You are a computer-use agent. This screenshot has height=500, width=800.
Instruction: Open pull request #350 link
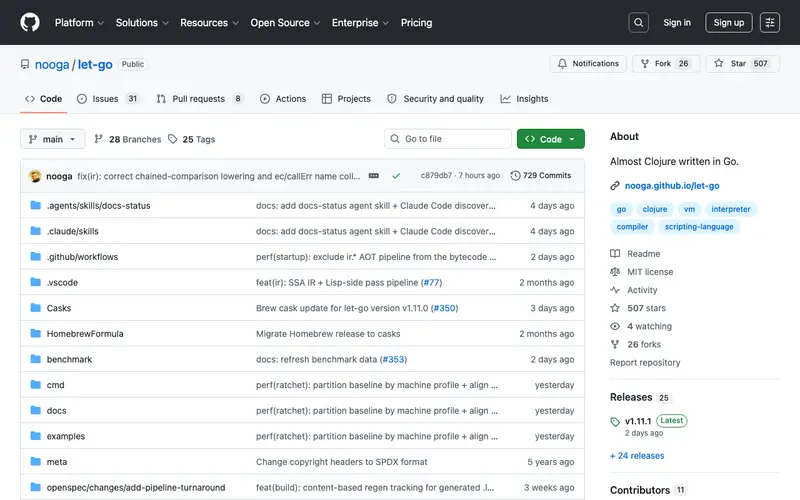coord(444,308)
